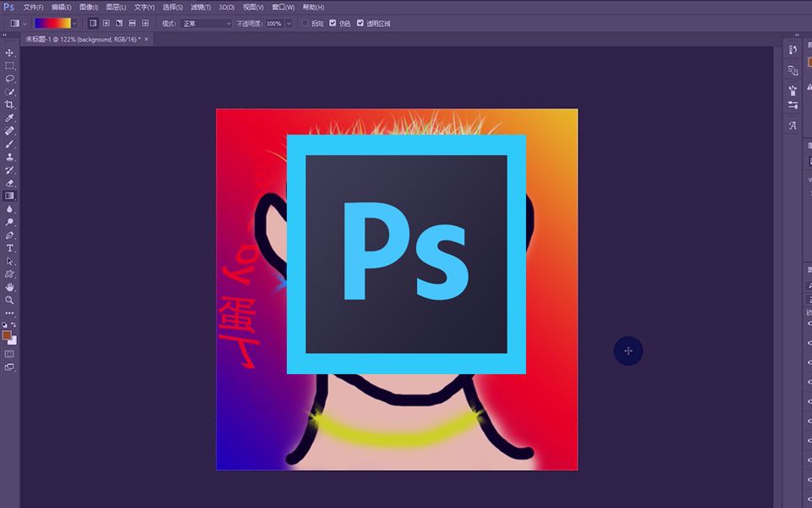Activate the Horizontal Type tool
Viewport: 812px width, 508px height.
point(9,248)
